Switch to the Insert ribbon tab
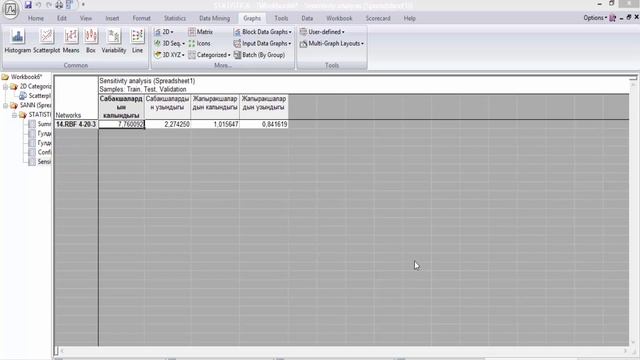Image resolution: width=640 pixels, height=360 pixels. tap(112, 18)
